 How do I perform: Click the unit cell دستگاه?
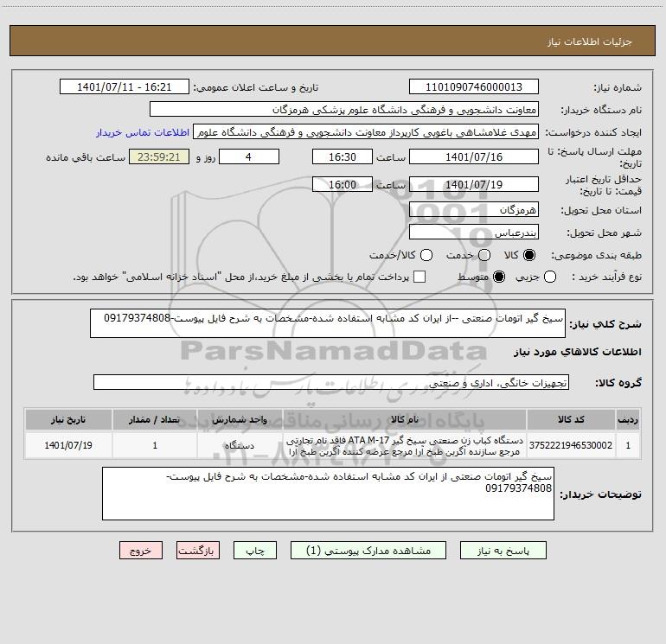[x=240, y=445]
